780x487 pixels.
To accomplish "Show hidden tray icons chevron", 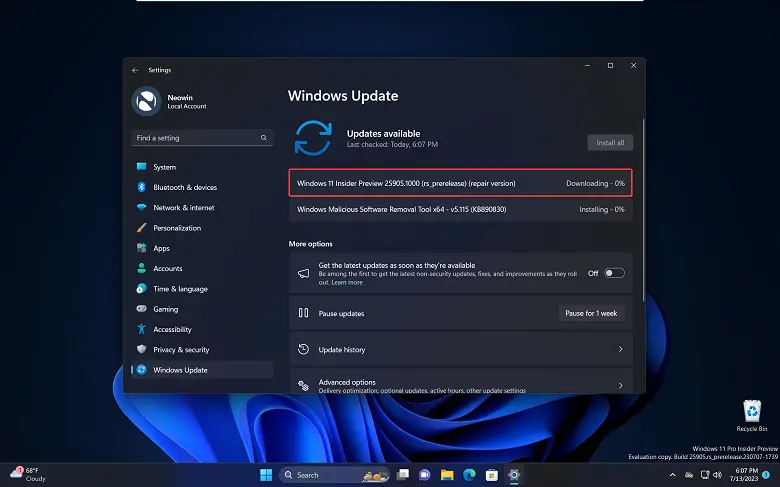I will coord(673,475).
